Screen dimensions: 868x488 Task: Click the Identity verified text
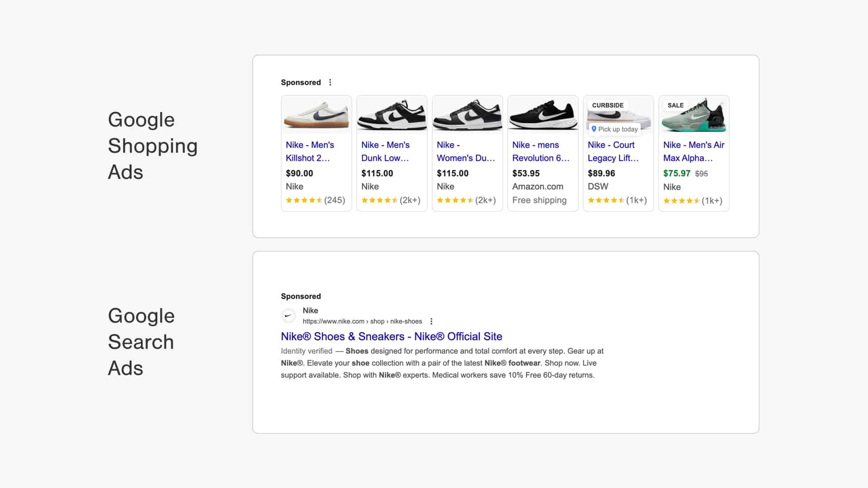coord(307,351)
